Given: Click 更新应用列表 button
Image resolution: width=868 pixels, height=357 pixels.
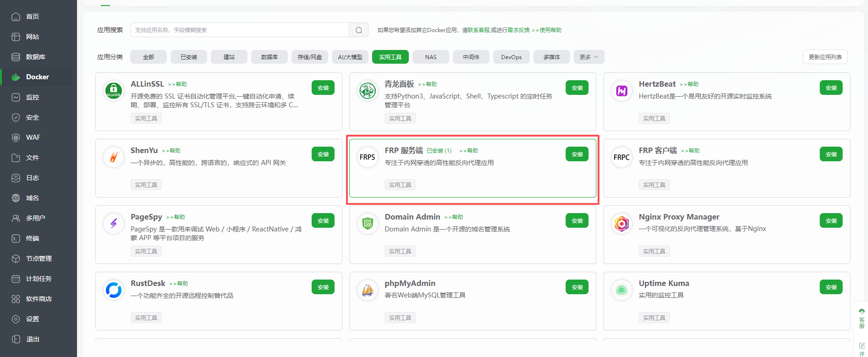Looking at the screenshot, I should (x=825, y=57).
